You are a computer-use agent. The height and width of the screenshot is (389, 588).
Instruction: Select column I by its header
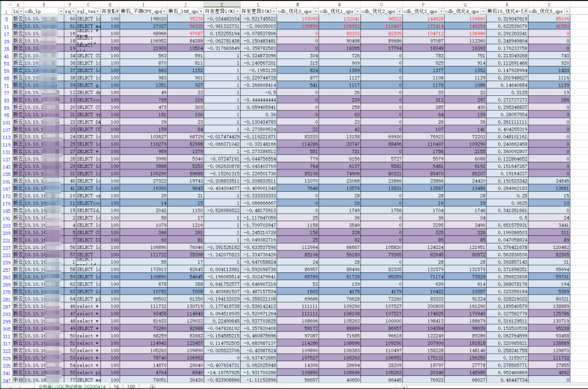pyautogui.click(x=143, y=4)
